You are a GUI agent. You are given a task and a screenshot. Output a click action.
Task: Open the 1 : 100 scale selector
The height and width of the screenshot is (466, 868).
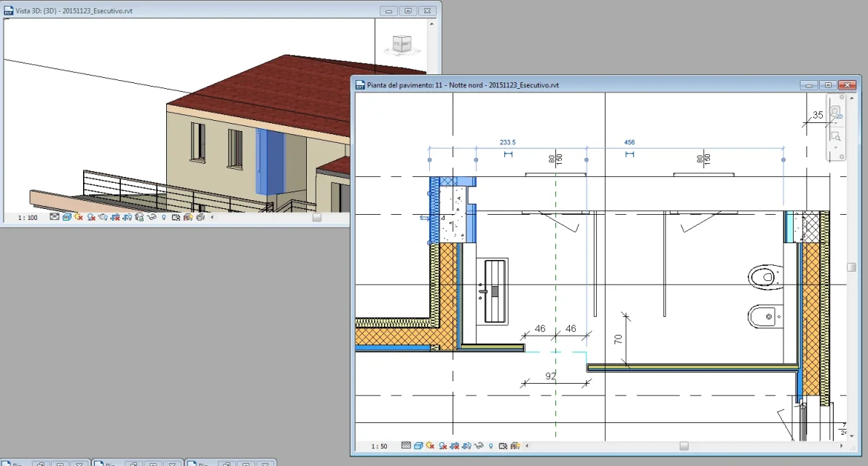[x=28, y=218]
